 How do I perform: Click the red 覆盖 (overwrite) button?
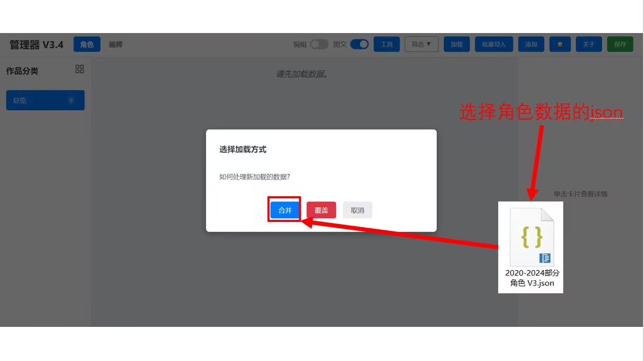(321, 210)
